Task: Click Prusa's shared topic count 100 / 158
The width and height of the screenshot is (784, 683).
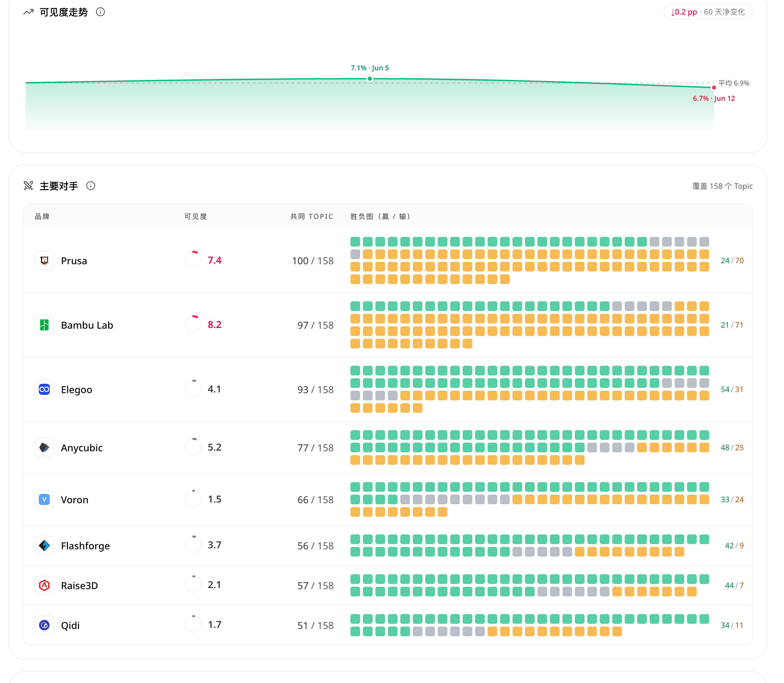Action: pyautogui.click(x=313, y=261)
